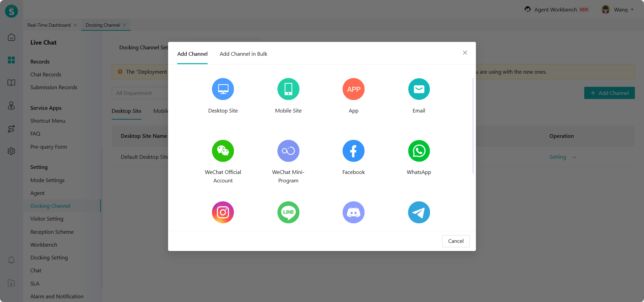Click the home icon in left rail
The width and height of the screenshot is (644, 302).
coord(11,37)
